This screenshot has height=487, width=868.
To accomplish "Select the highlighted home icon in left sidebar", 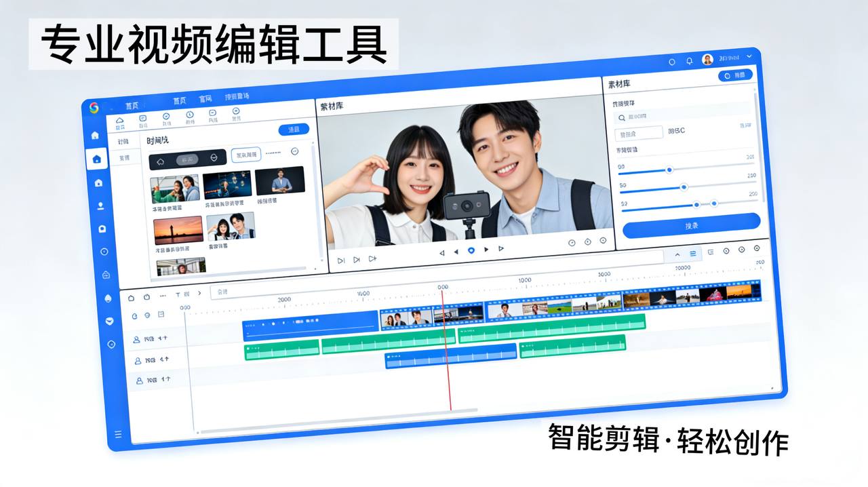I will (x=96, y=159).
